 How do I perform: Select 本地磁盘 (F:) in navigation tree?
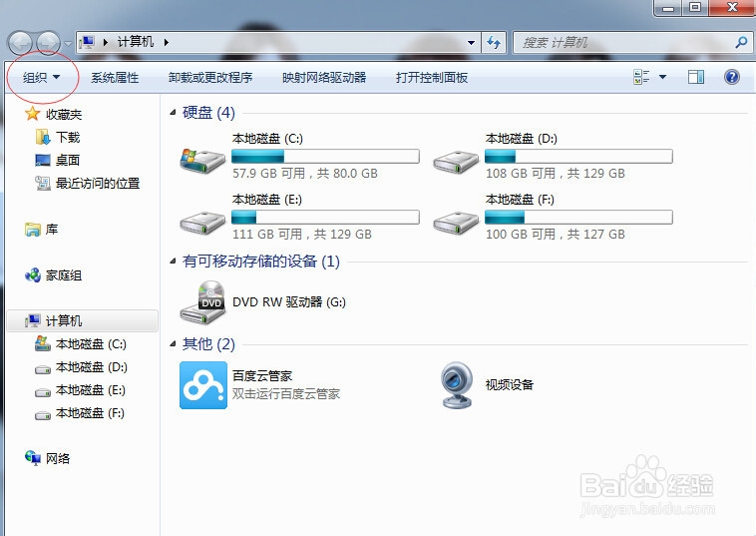click(90, 413)
